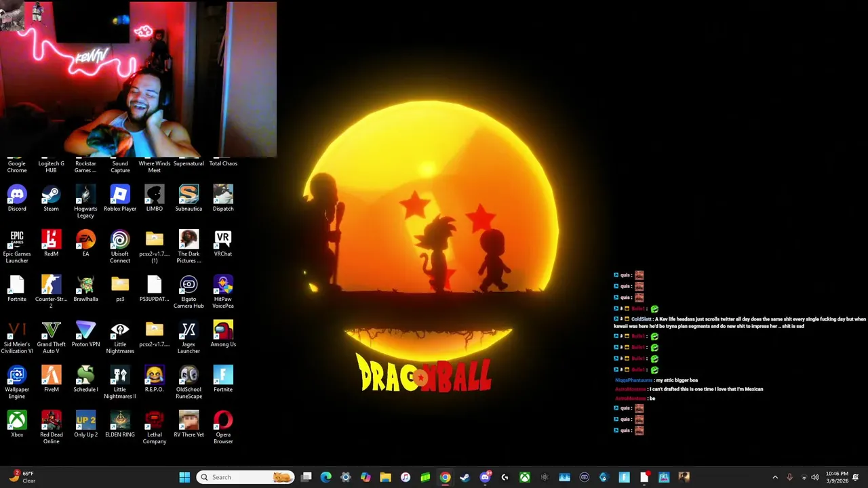
Task: Select the RedM desktop icon
Action: (51, 243)
